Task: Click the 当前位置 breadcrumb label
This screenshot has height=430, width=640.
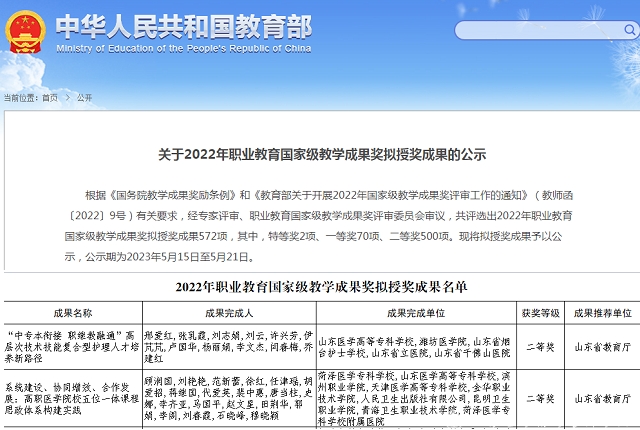Action: point(20,98)
